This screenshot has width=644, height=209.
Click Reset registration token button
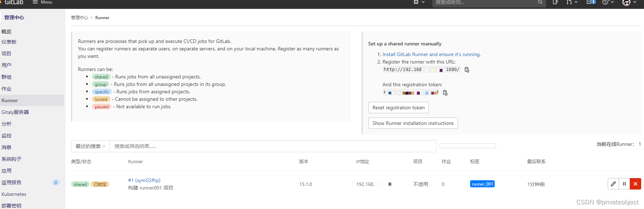(399, 108)
